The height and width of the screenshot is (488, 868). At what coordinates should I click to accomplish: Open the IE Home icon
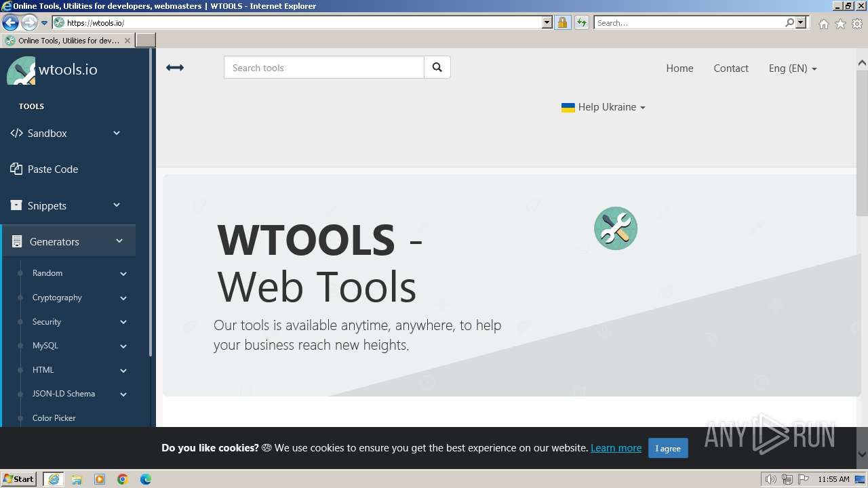tap(823, 24)
